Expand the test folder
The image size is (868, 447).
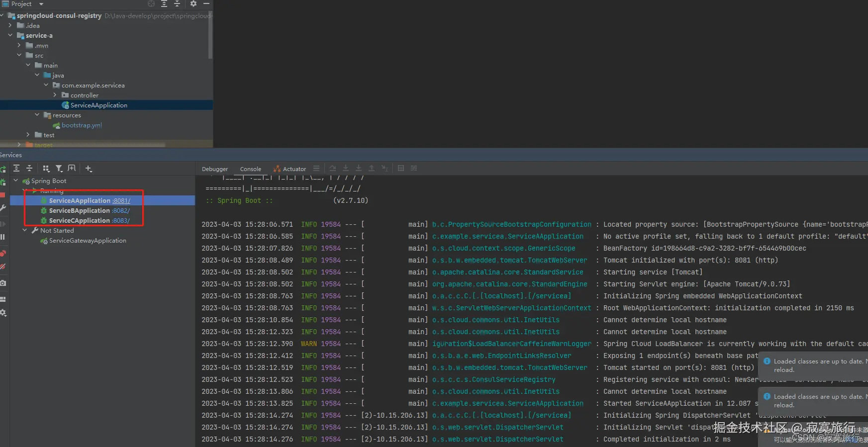pyautogui.click(x=28, y=135)
